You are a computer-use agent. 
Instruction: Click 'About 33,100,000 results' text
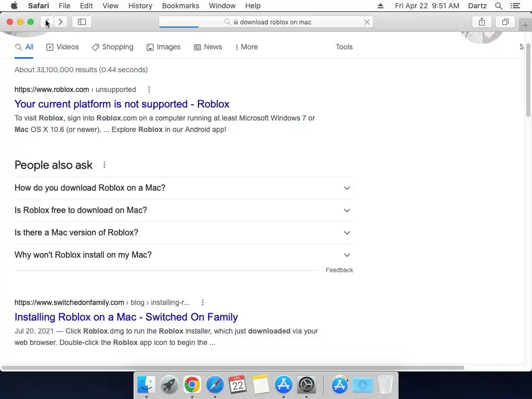(x=81, y=70)
